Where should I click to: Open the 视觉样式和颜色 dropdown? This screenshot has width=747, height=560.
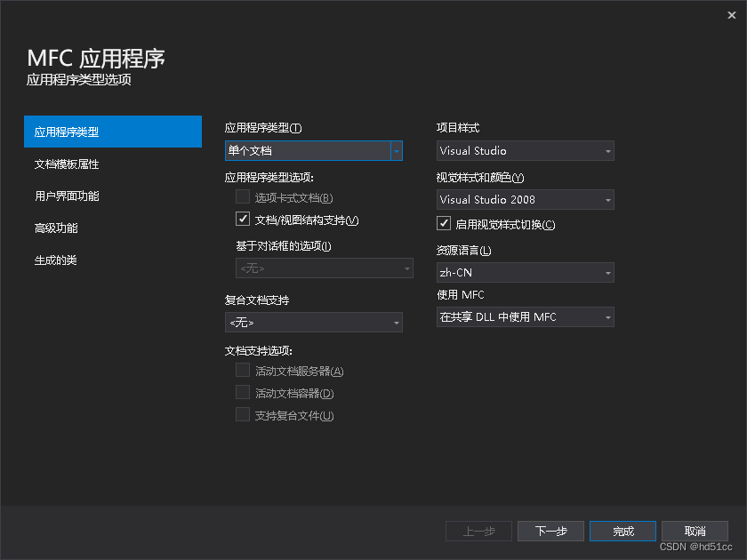[x=525, y=199]
